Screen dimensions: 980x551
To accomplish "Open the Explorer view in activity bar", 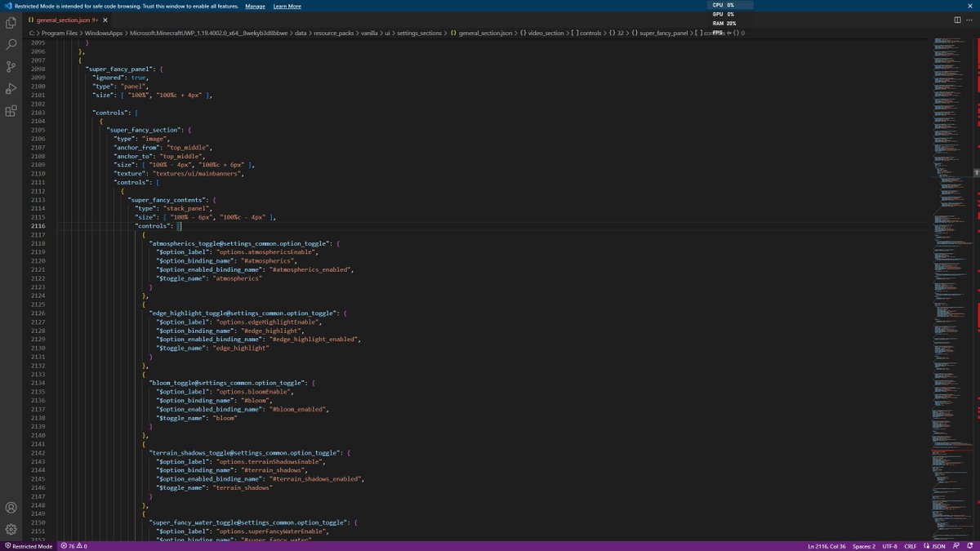I will [x=11, y=22].
